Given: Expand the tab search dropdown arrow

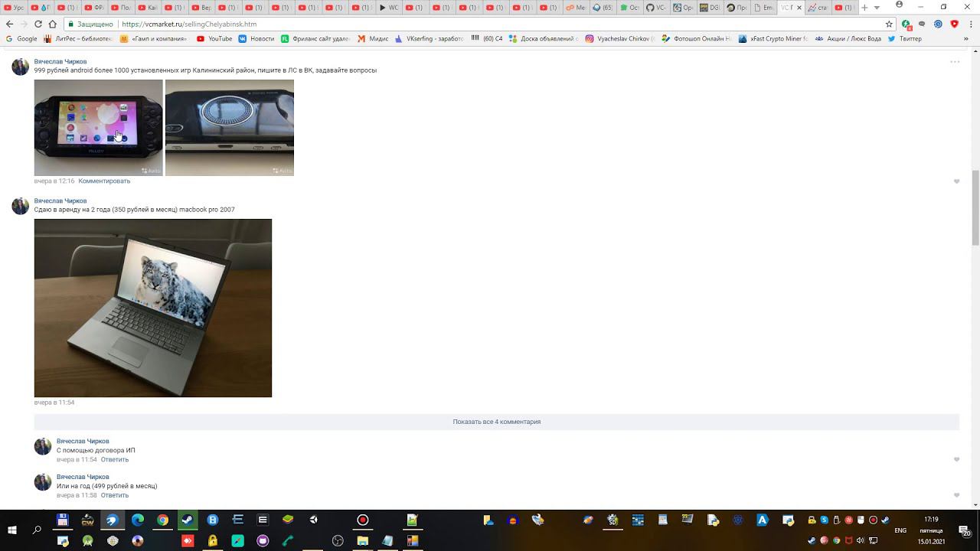Looking at the screenshot, I should point(877,8).
